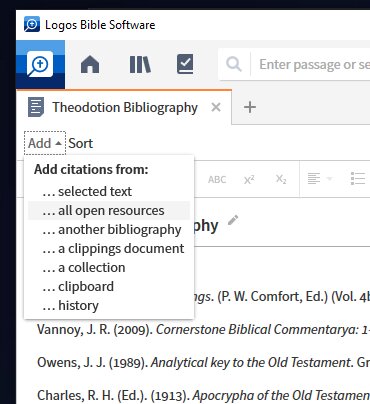The width and height of the screenshot is (370, 404).
Task: Apply subscript formatting
Action: point(281,179)
